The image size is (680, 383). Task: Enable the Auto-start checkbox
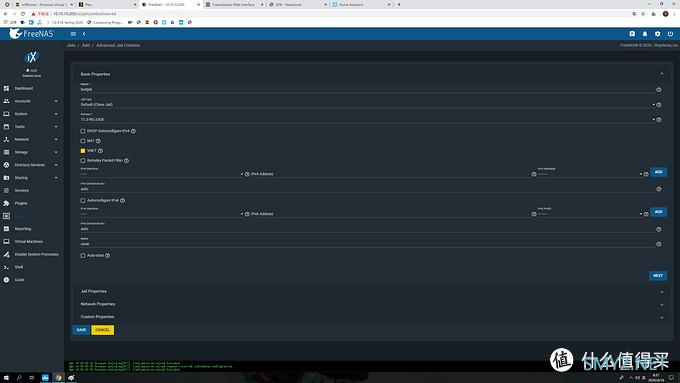(83, 255)
